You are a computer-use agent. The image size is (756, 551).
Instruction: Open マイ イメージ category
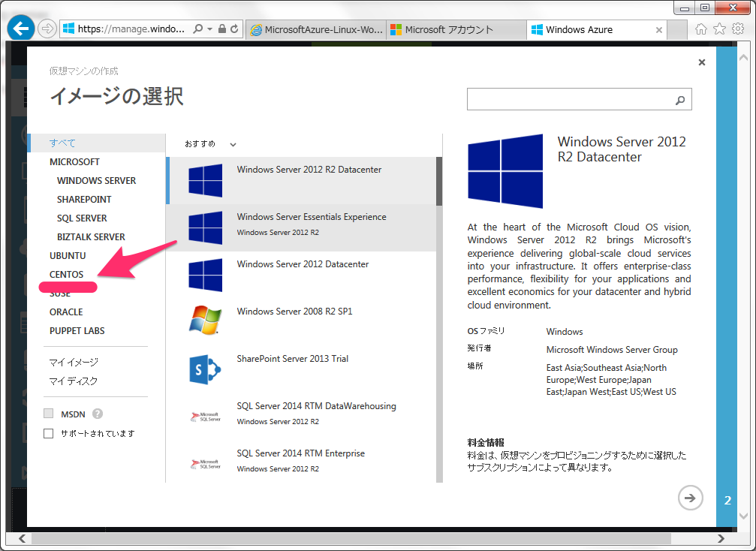(74, 362)
